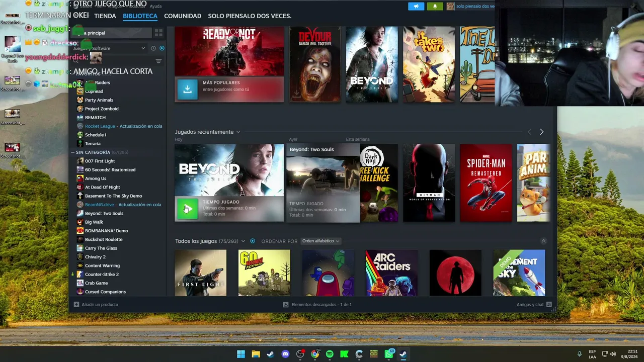
Task: Collapse the Todos los juegos section
Action: click(x=543, y=241)
